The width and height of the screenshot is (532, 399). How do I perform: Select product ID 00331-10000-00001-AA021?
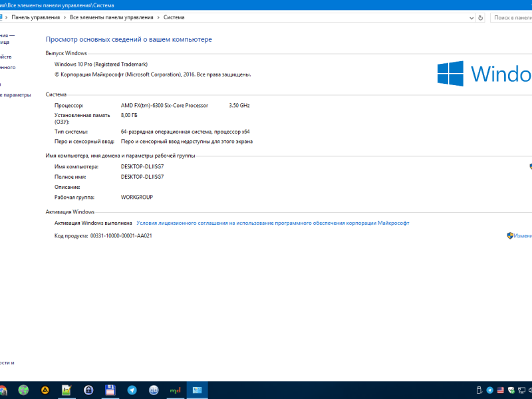[x=121, y=236]
